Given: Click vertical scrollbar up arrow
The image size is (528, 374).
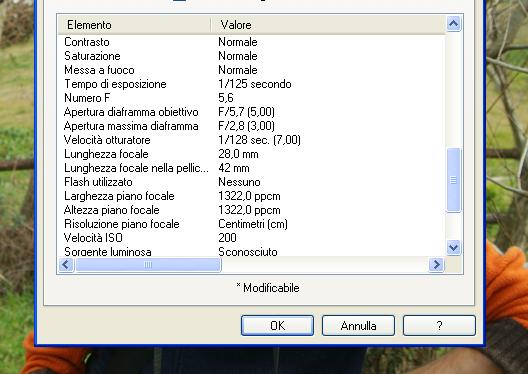Looking at the screenshot, I should click(x=454, y=24).
